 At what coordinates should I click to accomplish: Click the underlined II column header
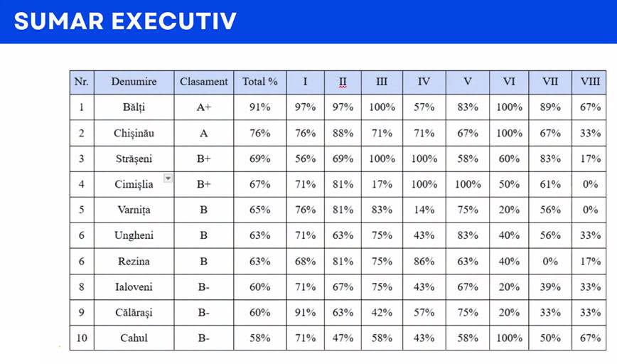343,82
